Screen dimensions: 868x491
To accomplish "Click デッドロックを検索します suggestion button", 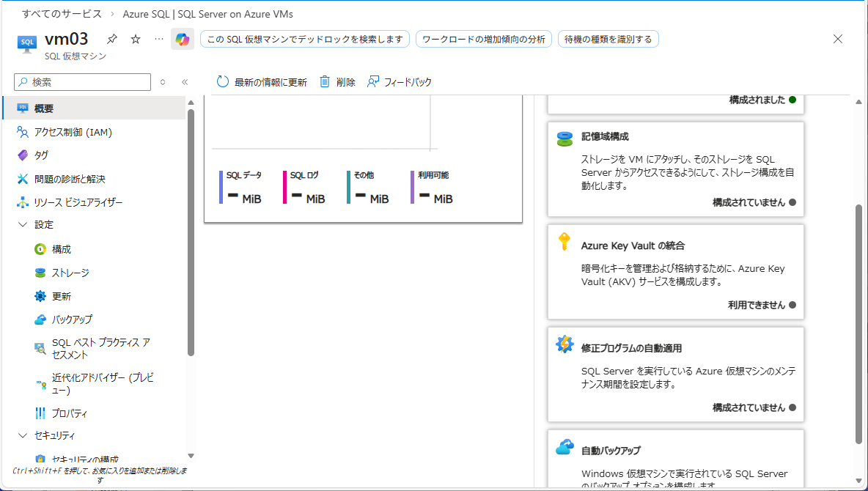I will click(305, 40).
